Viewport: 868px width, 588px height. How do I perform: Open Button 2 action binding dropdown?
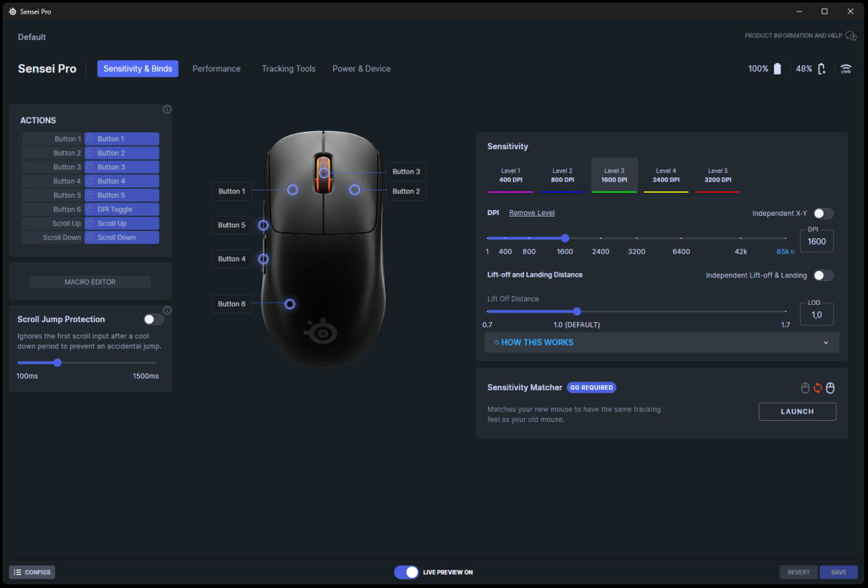click(122, 153)
